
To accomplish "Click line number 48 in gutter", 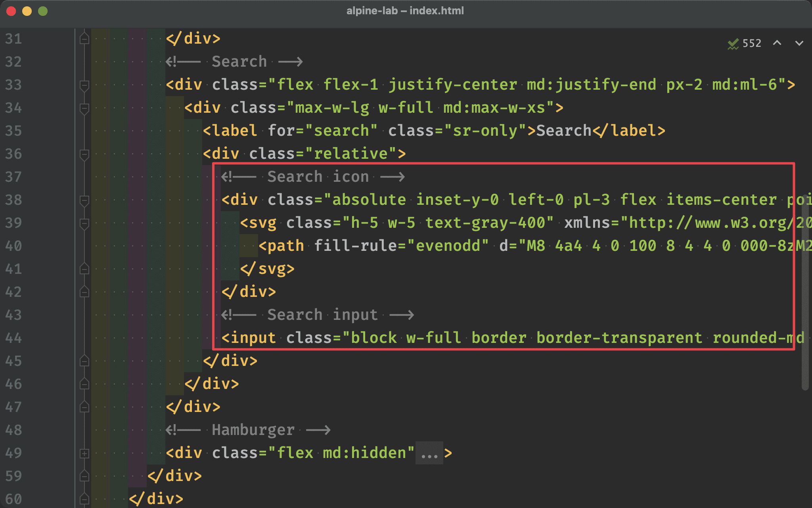I will [13, 430].
